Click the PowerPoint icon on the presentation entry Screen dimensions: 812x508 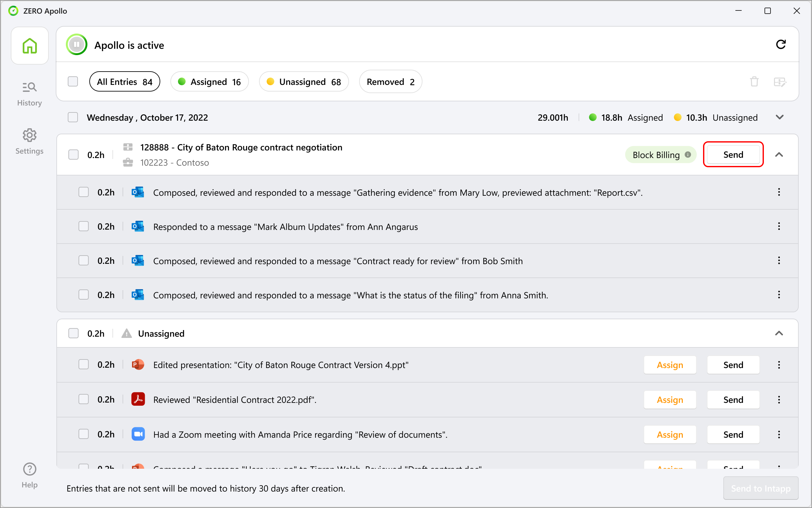[138, 365]
